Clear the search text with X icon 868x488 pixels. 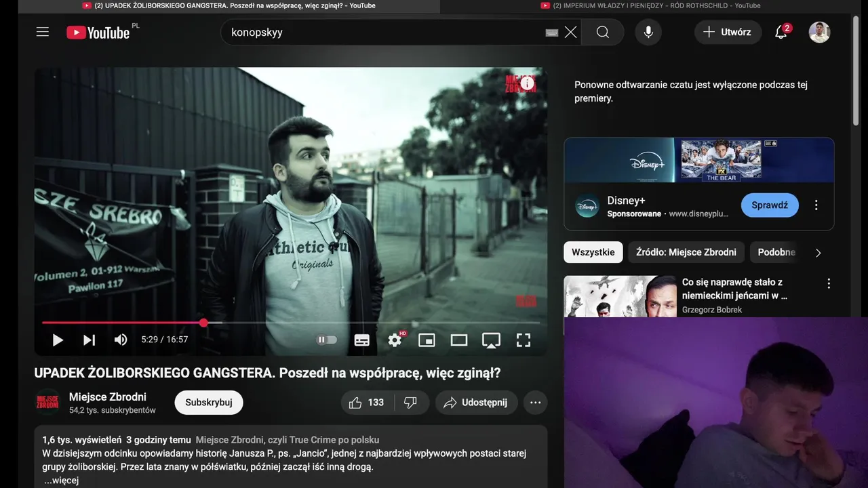(571, 32)
